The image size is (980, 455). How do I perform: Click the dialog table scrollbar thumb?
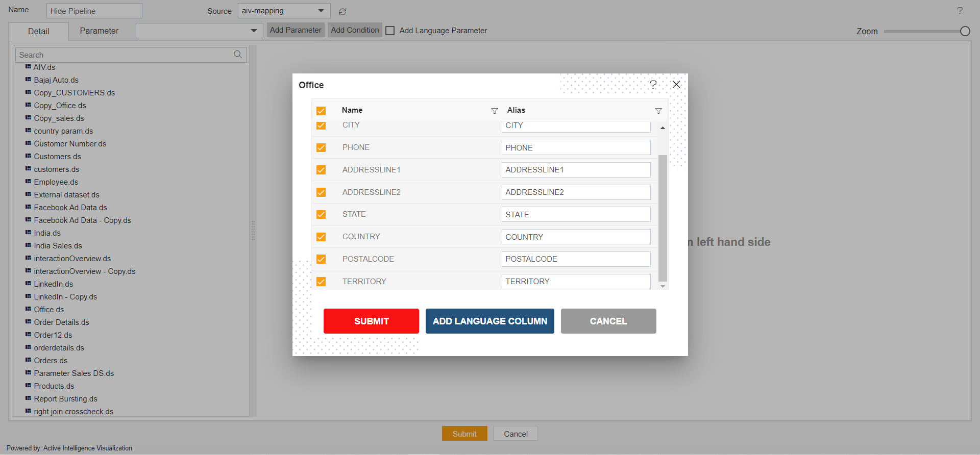tap(663, 218)
